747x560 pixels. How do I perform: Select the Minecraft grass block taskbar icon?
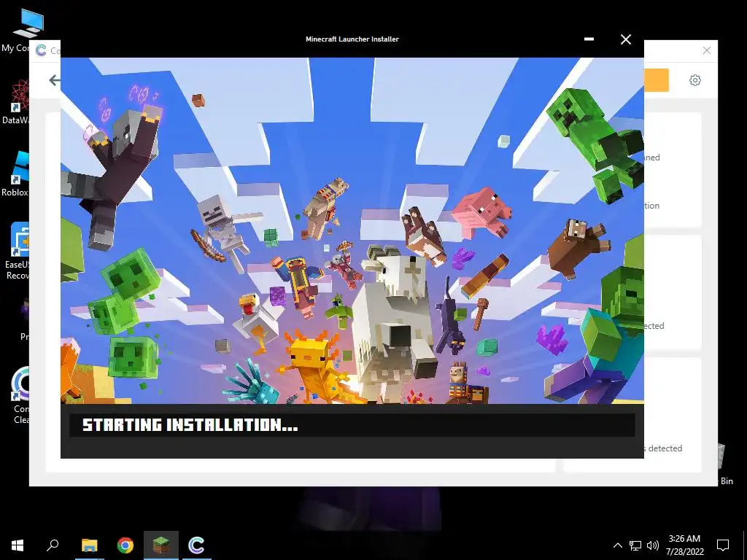pos(161,545)
